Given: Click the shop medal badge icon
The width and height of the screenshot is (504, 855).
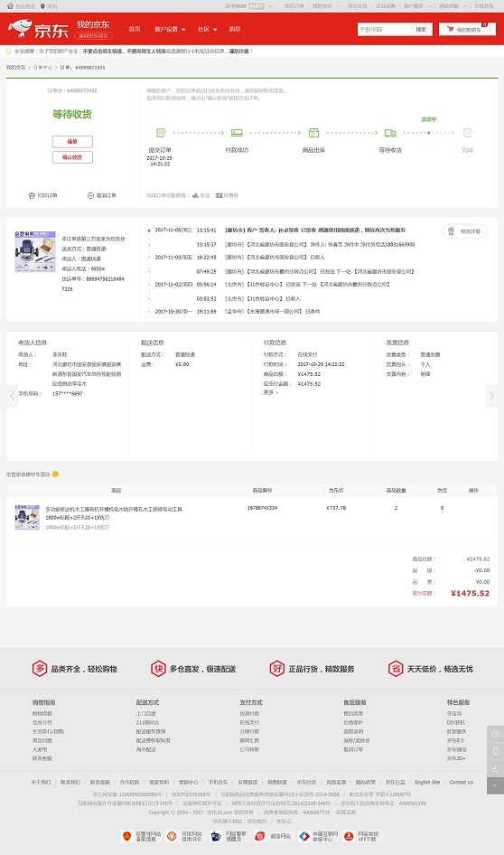Looking at the screenshot, I should (55, 474).
